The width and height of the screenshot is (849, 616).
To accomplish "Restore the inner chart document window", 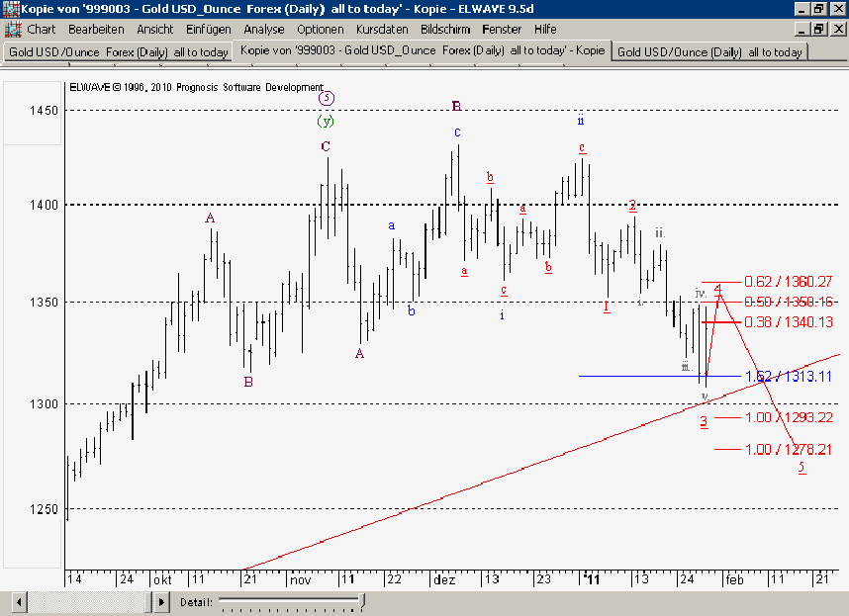I will [x=818, y=30].
